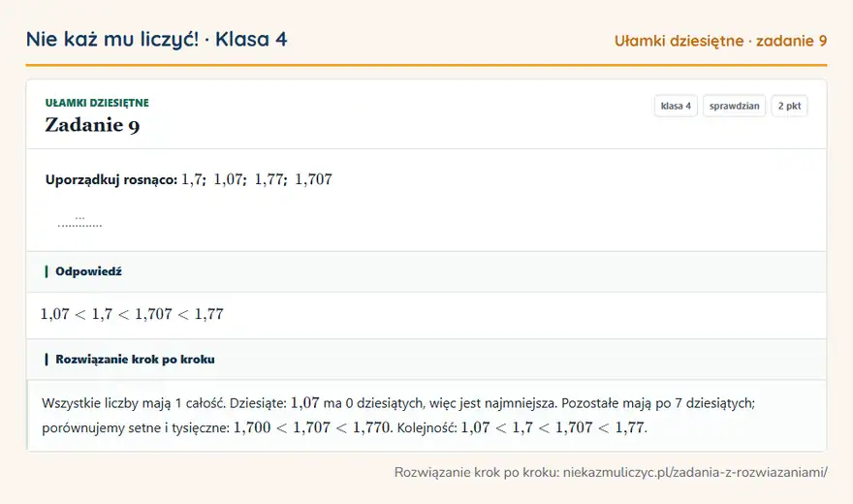The image size is (853, 504).
Task: Click the 'Zadanie 9' heading
Action: tap(92, 125)
